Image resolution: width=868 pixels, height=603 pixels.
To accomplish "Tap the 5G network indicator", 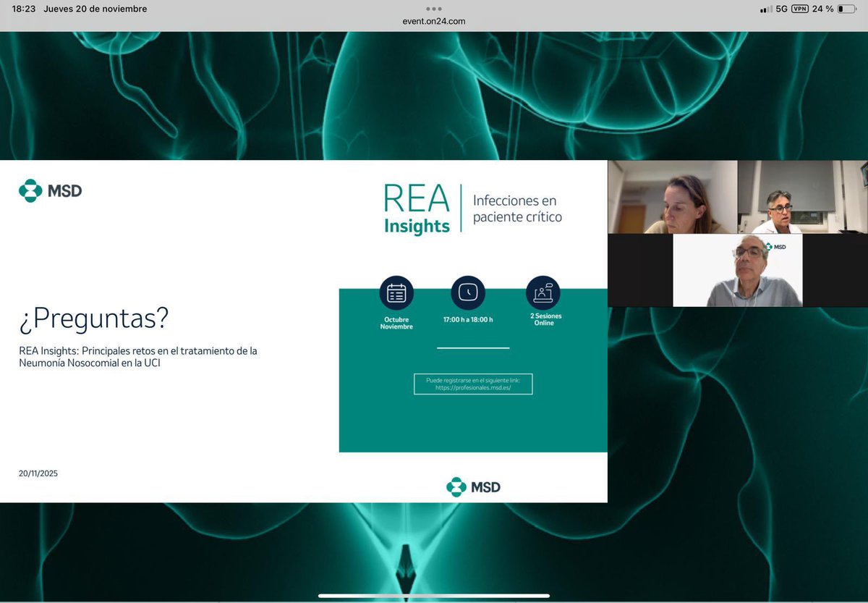I will click(x=781, y=9).
